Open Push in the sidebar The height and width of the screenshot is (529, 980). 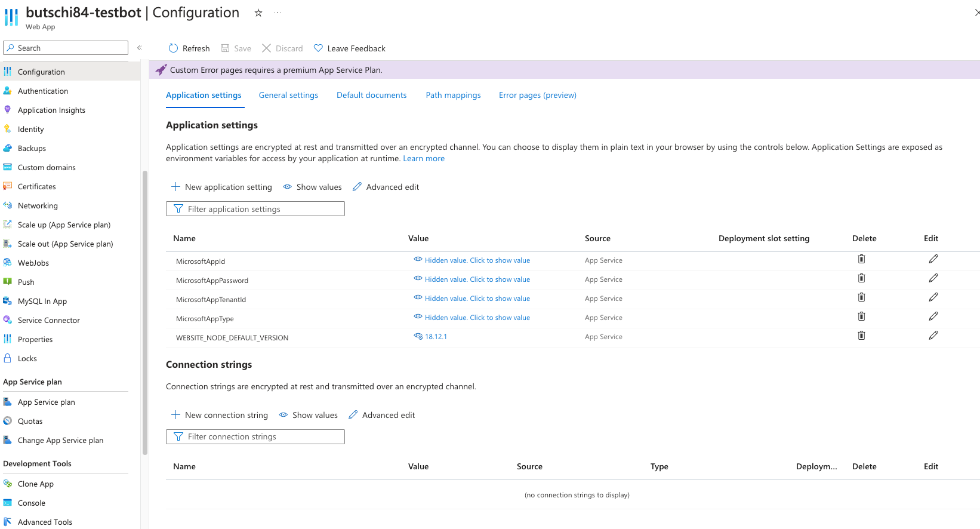pos(26,282)
